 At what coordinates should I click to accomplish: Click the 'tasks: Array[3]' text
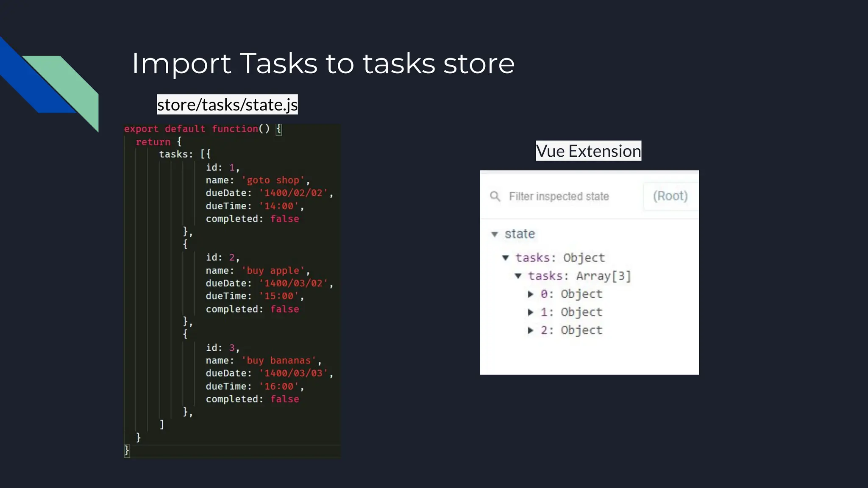[579, 276]
